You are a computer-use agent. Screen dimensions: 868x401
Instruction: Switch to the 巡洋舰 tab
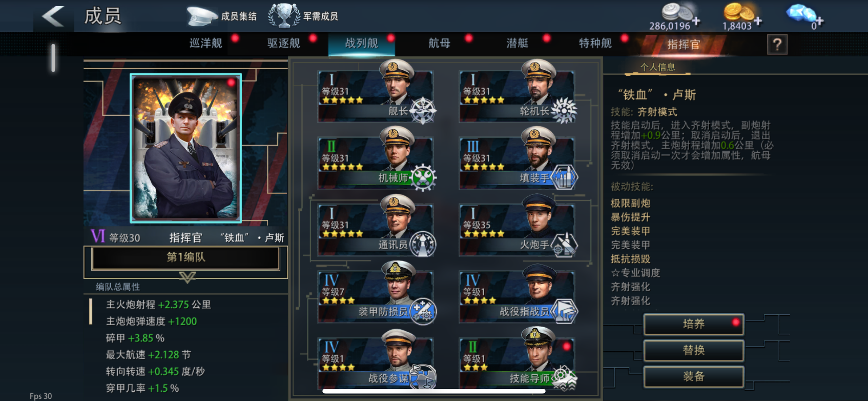click(x=206, y=43)
